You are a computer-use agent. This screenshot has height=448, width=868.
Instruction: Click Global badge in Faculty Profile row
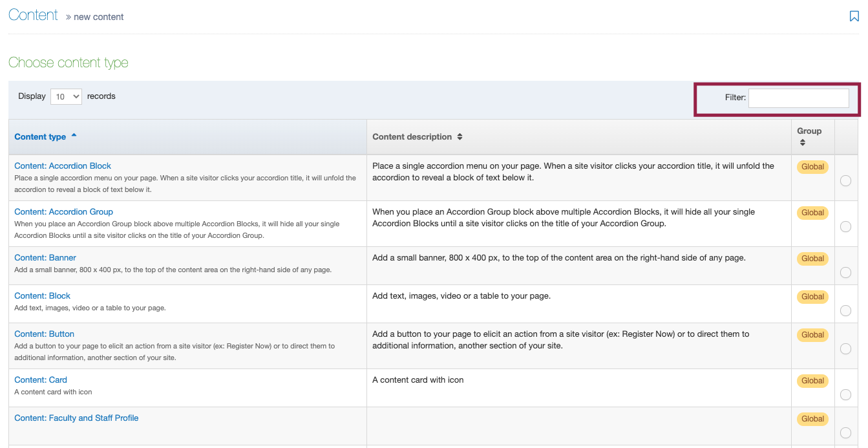[812, 419]
